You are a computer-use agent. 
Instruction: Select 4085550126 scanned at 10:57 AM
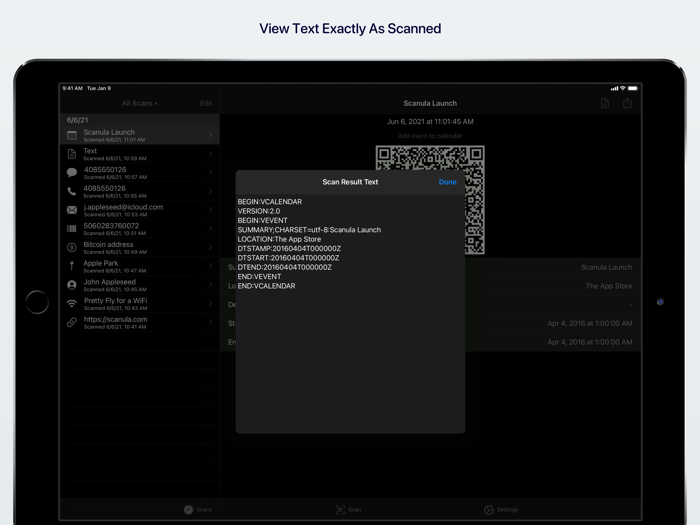pos(139,173)
